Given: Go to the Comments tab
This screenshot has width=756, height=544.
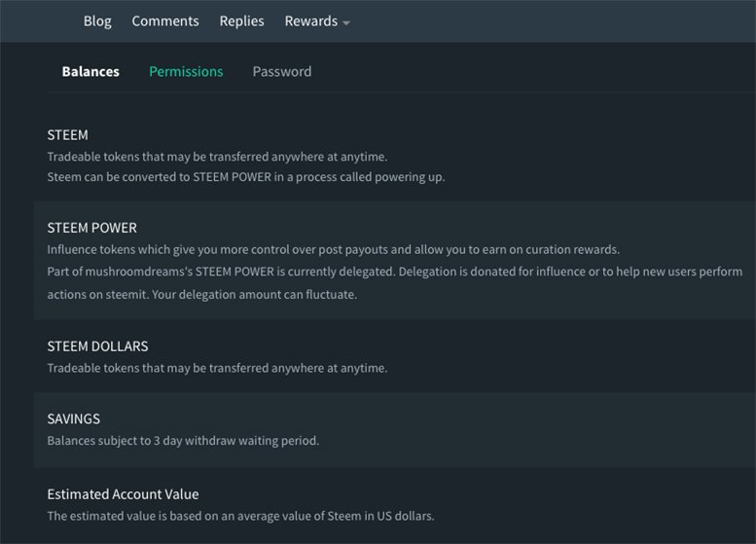Looking at the screenshot, I should (x=165, y=21).
